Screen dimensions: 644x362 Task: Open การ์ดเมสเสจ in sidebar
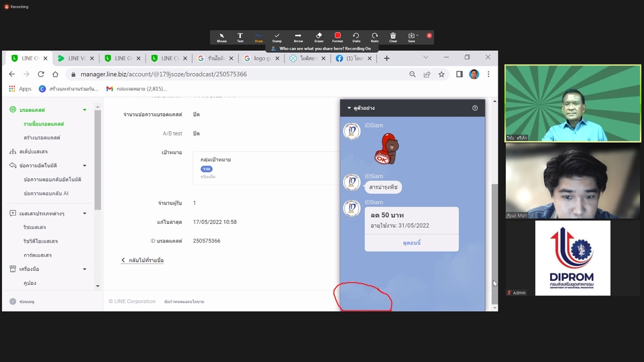38,255
